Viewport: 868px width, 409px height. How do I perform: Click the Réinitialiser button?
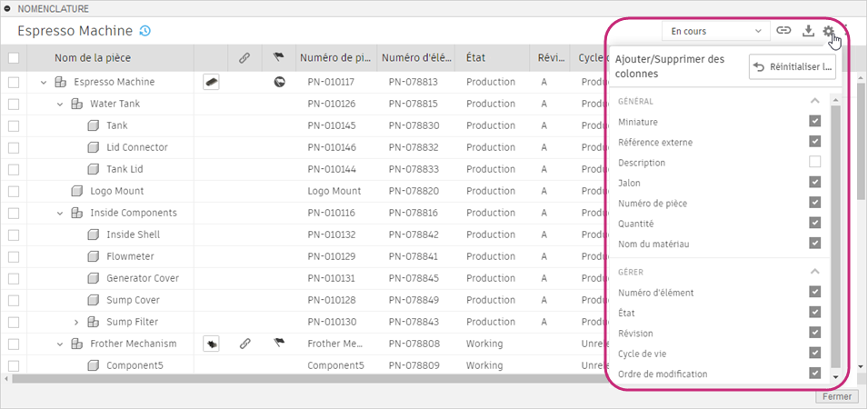[x=793, y=66]
